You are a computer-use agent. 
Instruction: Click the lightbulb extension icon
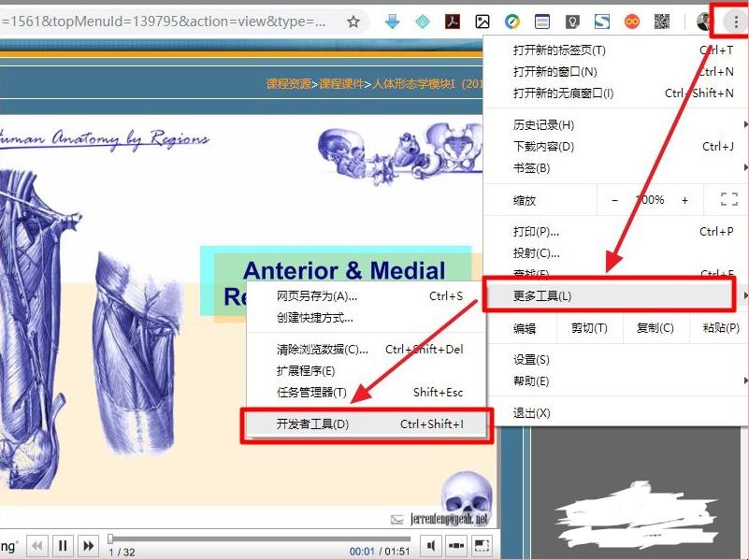click(x=572, y=22)
